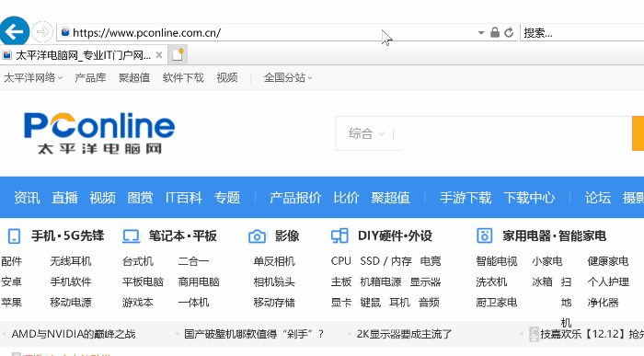644x356 pixels.
Task: Open a new tab
Action: (x=178, y=54)
